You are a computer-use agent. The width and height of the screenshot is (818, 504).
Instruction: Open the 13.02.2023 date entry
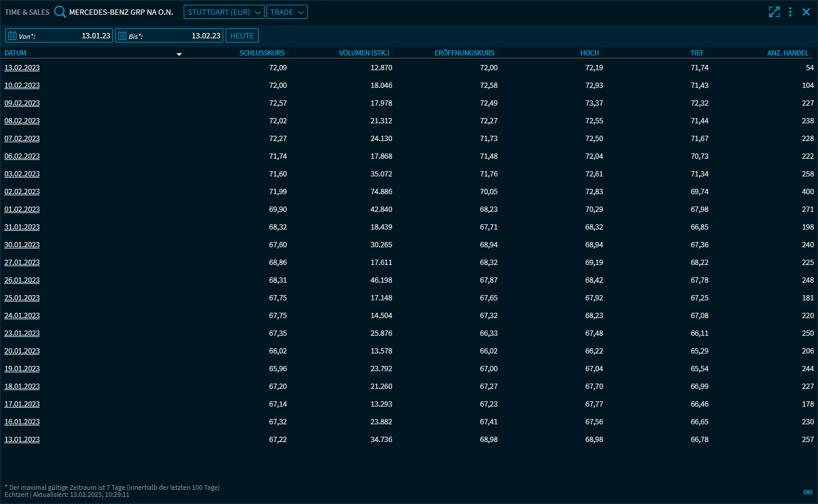tap(22, 68)
